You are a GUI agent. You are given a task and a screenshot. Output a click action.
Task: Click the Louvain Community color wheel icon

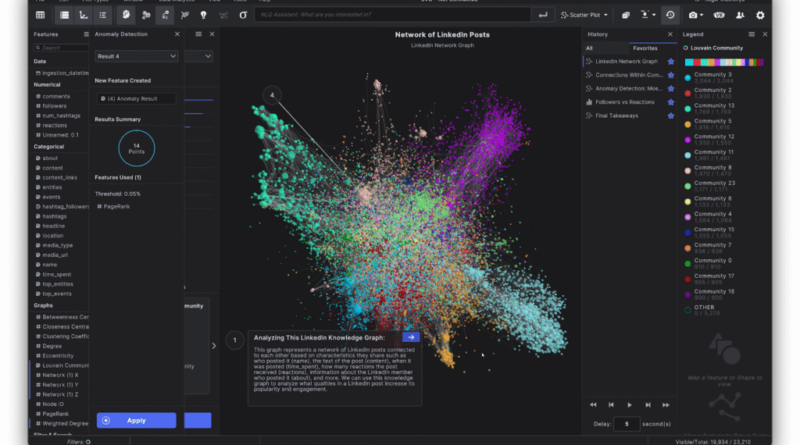(686, 48)
